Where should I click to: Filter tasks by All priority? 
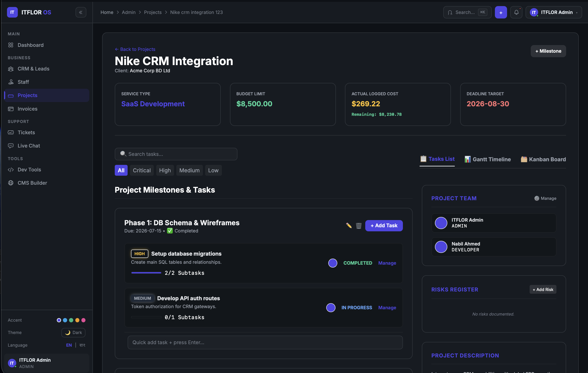click(x=121, y=170)
